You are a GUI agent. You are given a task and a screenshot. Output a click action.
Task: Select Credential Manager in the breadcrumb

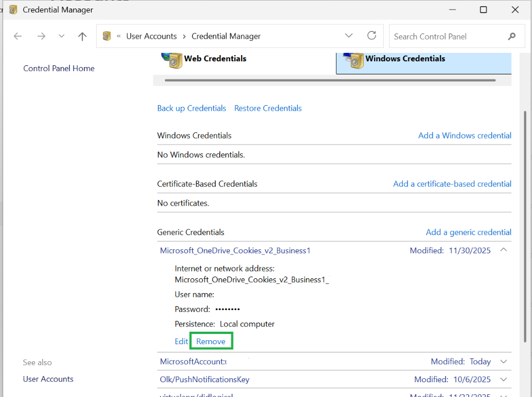pyautogui.click(x=226, y=36)
